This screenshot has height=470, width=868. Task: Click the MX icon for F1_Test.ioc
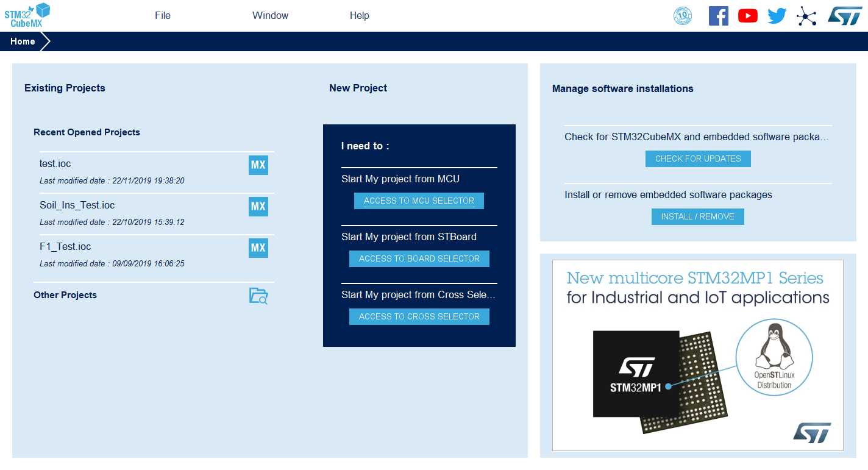[258, 248]
